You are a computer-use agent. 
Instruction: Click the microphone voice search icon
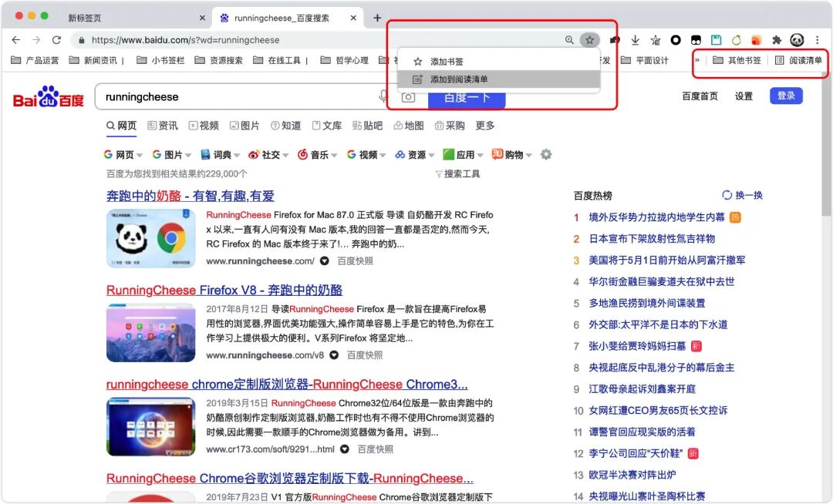(x=383, y=96)
